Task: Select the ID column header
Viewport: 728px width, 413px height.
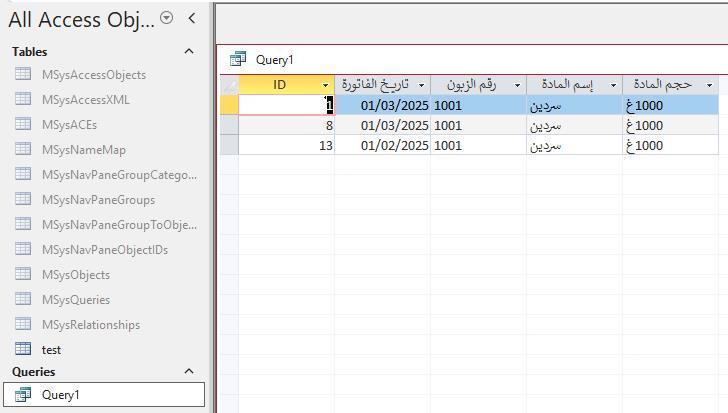Action: pyautogui.click(x=286, y=85)
